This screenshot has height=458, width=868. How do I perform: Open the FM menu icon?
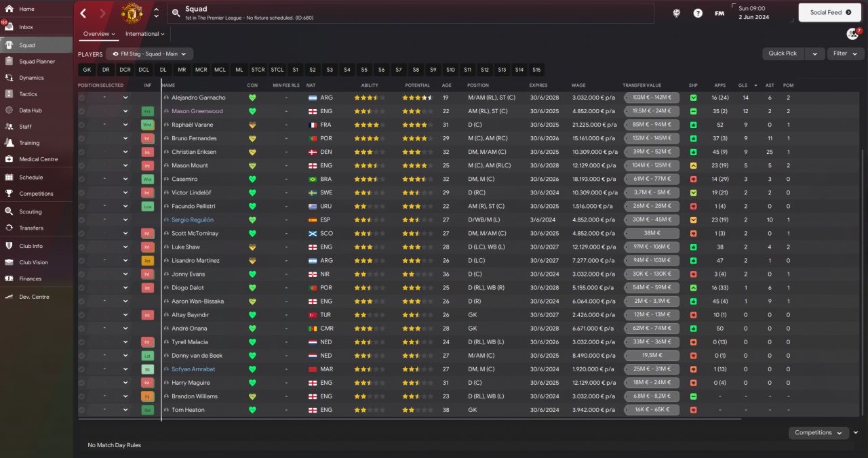click(719, 13)
